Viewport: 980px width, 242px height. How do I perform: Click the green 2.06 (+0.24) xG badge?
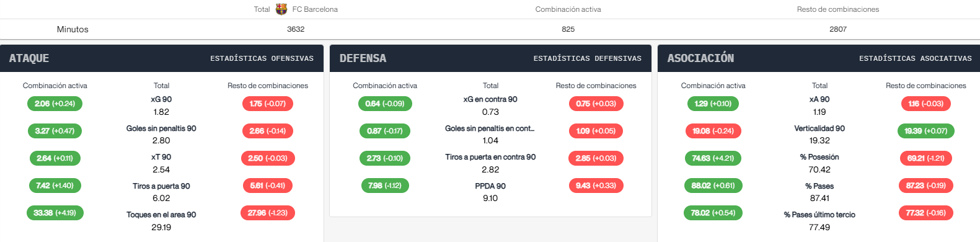click(x=55, y=104)
